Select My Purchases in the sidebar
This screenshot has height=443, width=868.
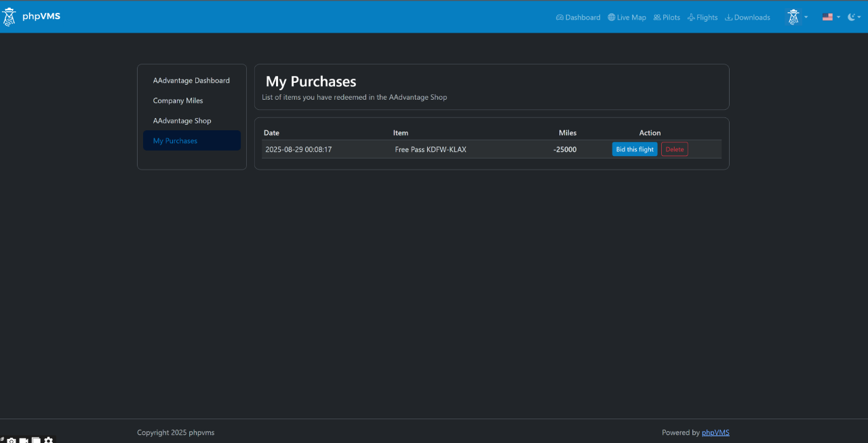point(175,140)
